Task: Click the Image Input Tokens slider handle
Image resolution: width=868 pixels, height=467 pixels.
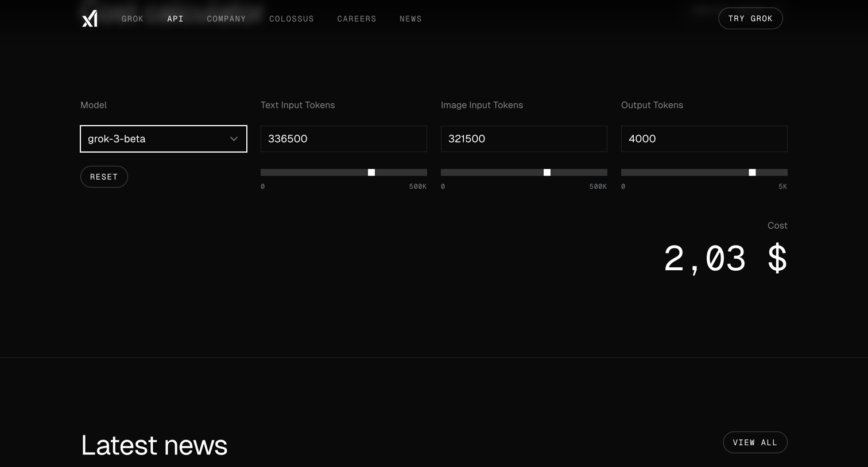Action: 547,173
